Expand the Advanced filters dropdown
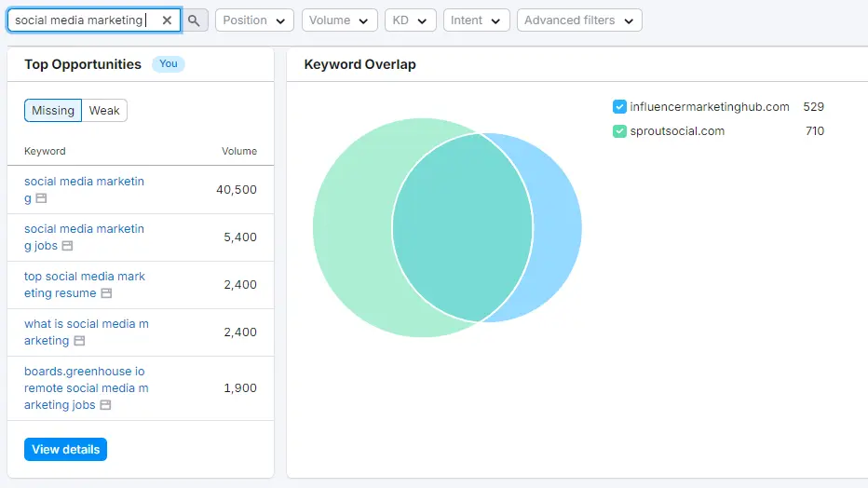The image size is (868, 488). pos(578,20)
